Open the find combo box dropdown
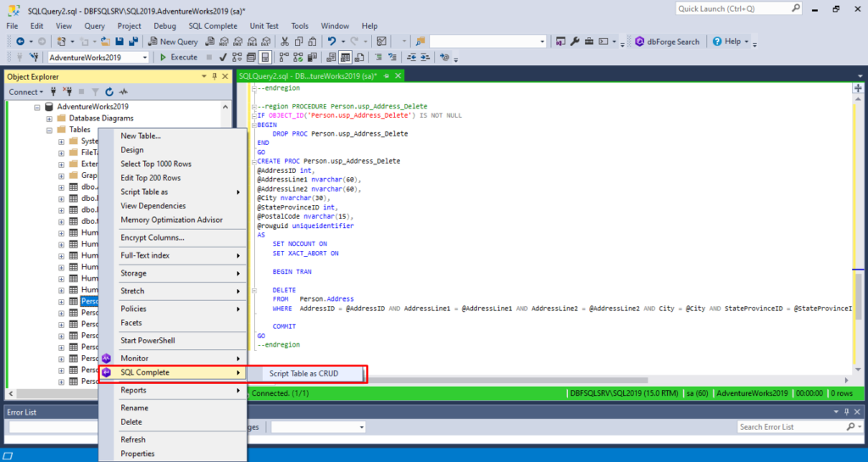The height and width of the screenshot is (462, 868). [x=542, y=42]
